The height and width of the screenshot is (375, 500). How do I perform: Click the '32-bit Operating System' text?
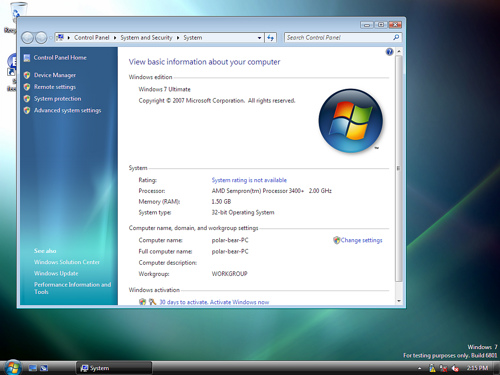243,212
